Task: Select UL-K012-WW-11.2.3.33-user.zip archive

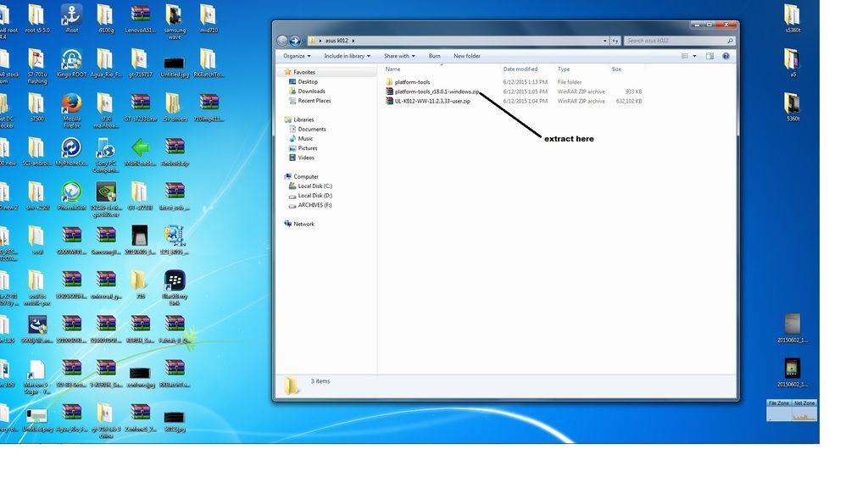Action: [432, 101]
